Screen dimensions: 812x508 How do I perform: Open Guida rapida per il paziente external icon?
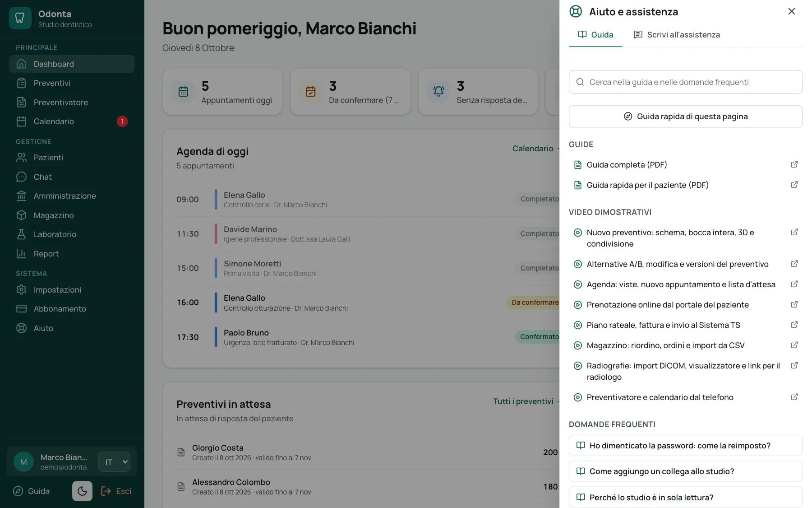[x=794, y=185]
